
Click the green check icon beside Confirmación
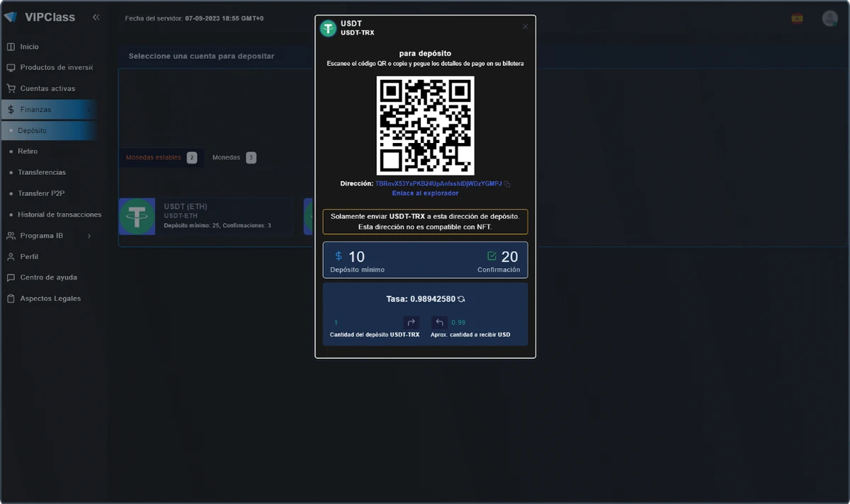point(492,256)
